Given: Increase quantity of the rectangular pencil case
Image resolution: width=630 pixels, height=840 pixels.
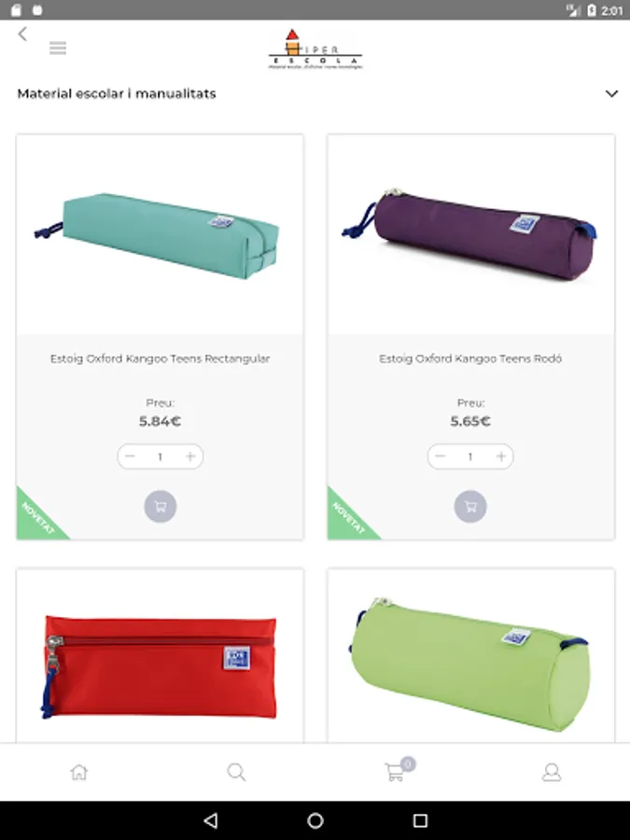Looking at the screenshot, I should (x=190, y=456).
